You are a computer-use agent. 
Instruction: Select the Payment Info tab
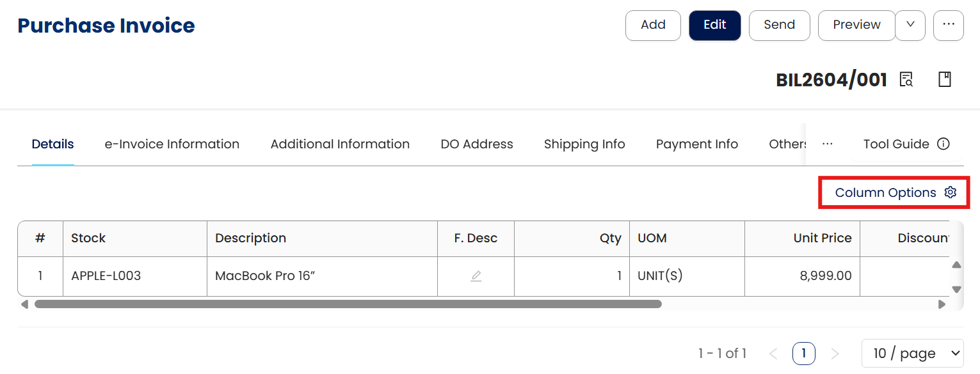(697, 144)
